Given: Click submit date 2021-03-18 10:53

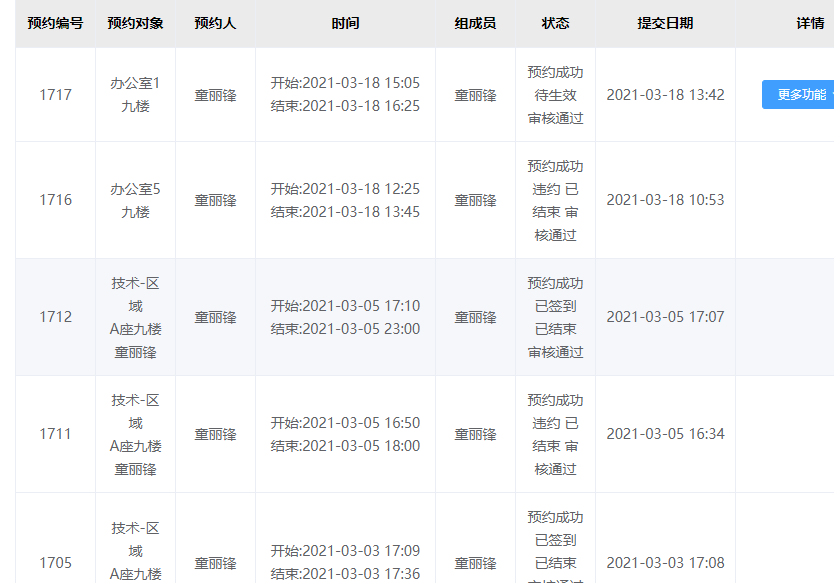Looking at the screenshot, I should point(665,200).
